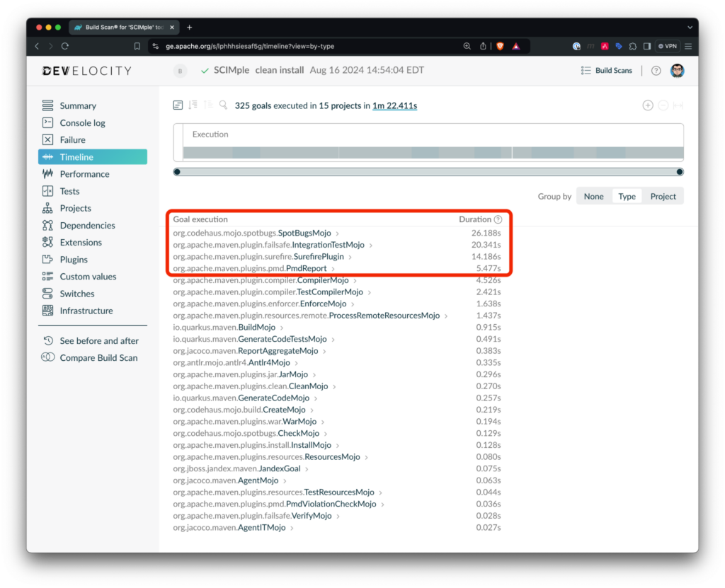
Task: Go to the Summary page
Action: tap(77, 105)
